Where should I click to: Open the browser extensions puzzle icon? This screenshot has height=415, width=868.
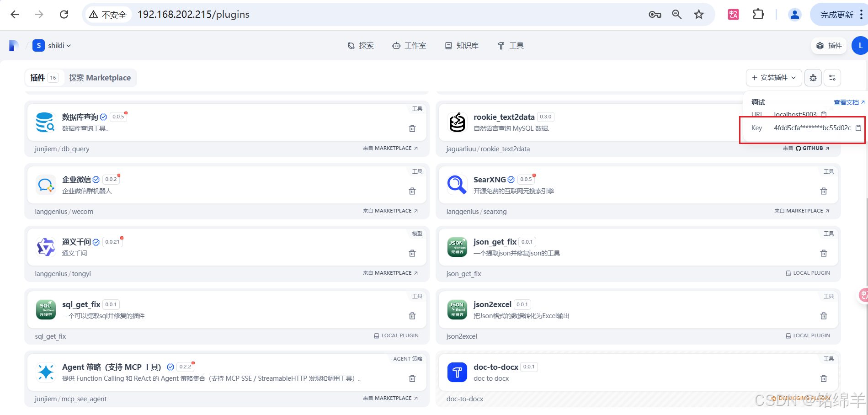coord(758,14)
